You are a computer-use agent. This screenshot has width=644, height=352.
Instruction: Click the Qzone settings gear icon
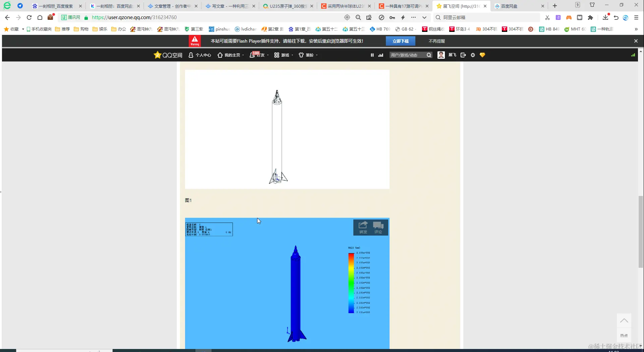(473, 55)
